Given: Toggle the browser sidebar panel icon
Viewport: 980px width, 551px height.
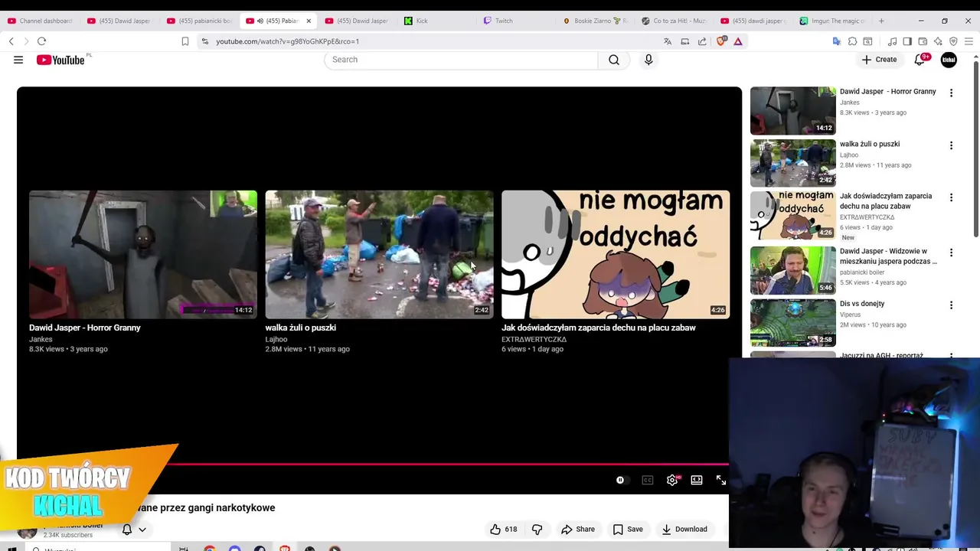Looking at the screenshot, I should tap(907, 41).
